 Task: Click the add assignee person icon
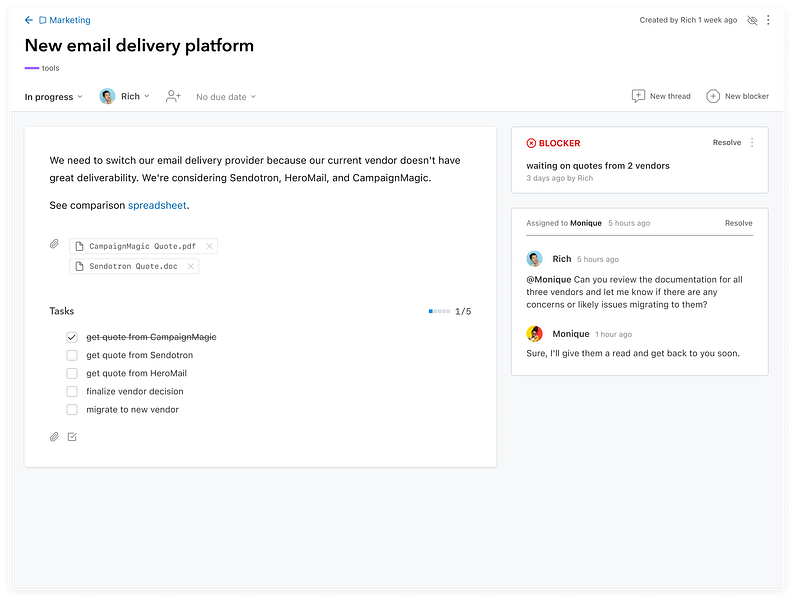[174, 96]
